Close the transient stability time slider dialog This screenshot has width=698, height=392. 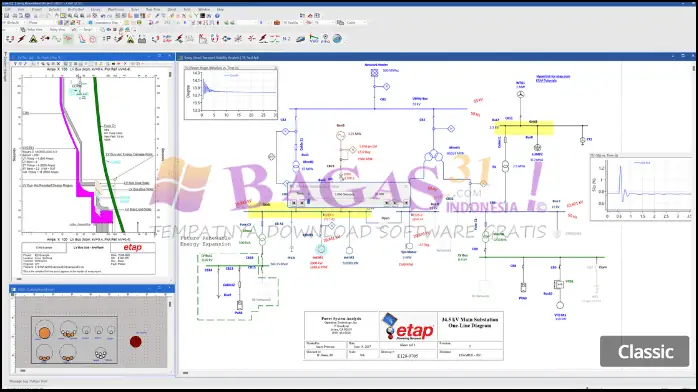coord(406,186)
